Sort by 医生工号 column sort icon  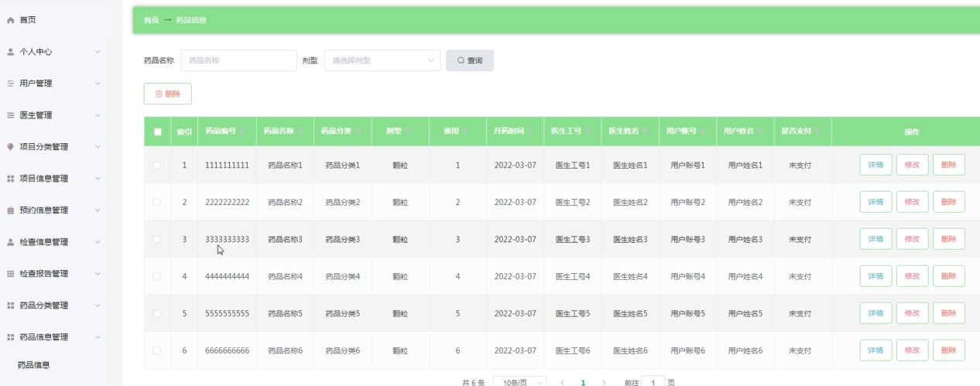(588, 132)
